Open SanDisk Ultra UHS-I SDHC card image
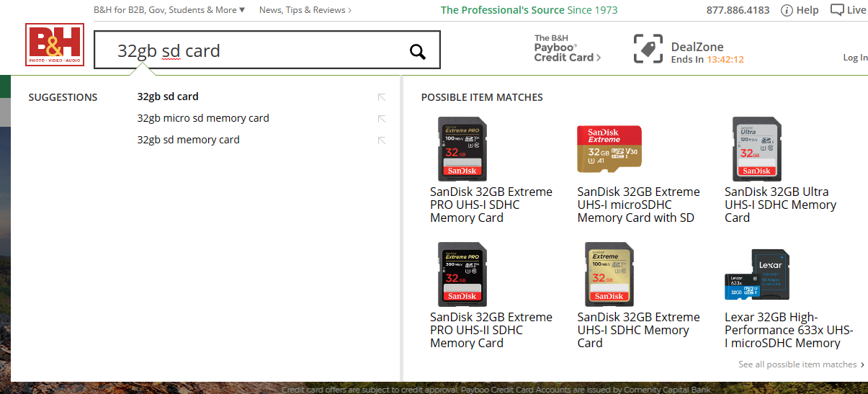Viewport: 868px width, 394px height. [x=756, y=149]
